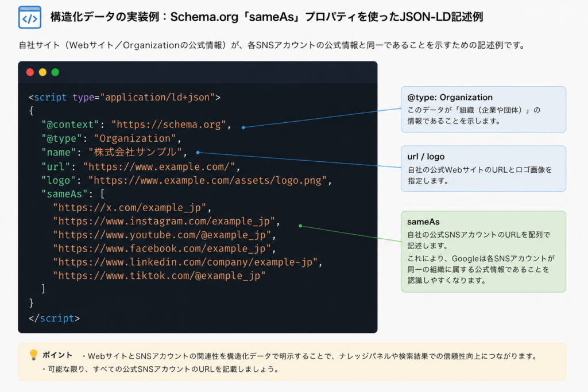Click the code brackets icon beside the title
Screen dimensions: 588x392
[x=30, y=17]
